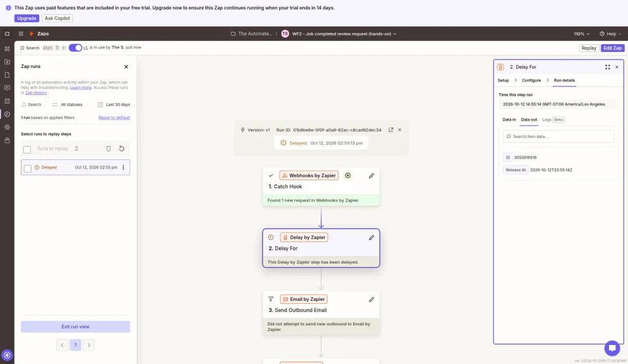Click Search with Ctrl shortcut in toolbar
The image size is (628, 364).
tap(43, 48)
